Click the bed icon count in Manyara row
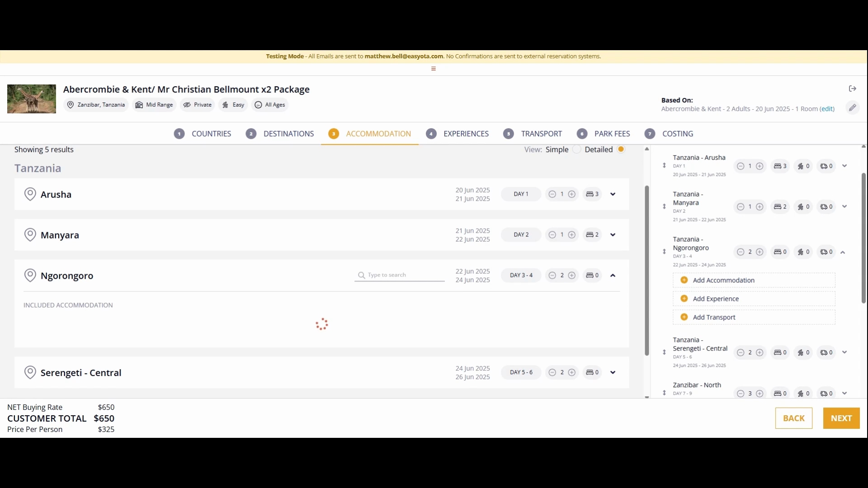This screenshot has width=868, height=488. [x=592, y=235]
